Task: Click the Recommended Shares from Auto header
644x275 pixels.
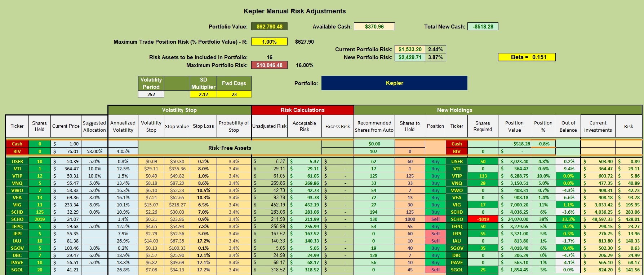Action: point(374,126)
